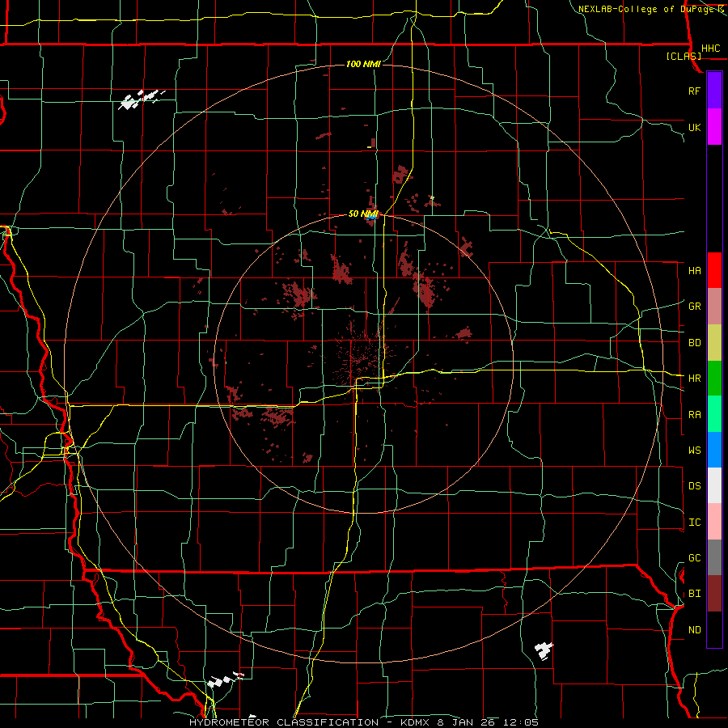The width and height of the screenshot is (728, 728).
Task: Click the ND legend label
Action: [694, 630]
